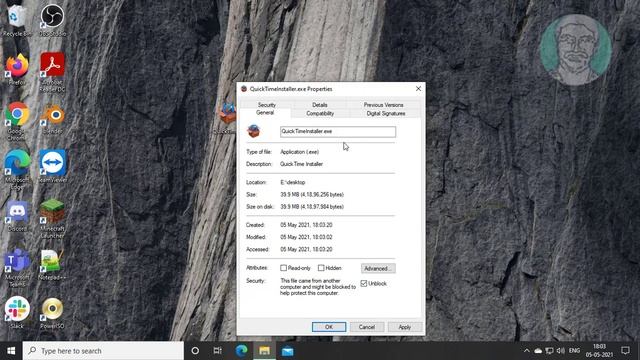Confirm with the OK button

coord(329,327)
